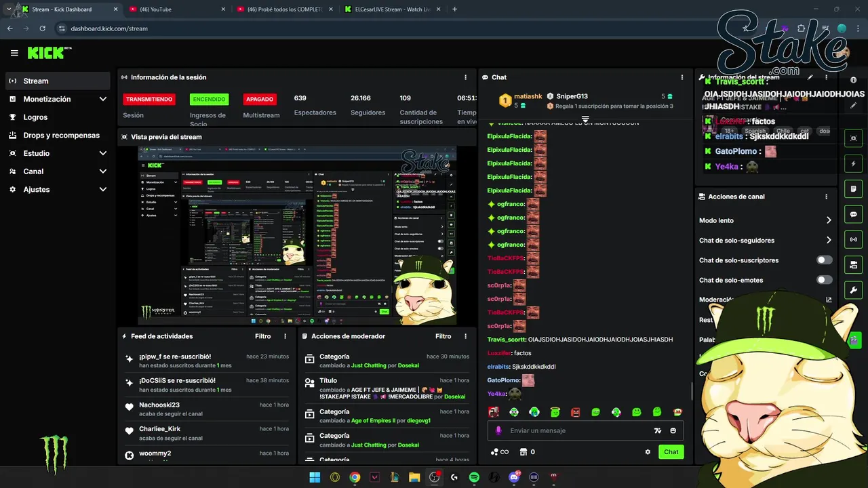Reload the page with browser refresh
868x488 pixels.
click(x=43, y=28)
